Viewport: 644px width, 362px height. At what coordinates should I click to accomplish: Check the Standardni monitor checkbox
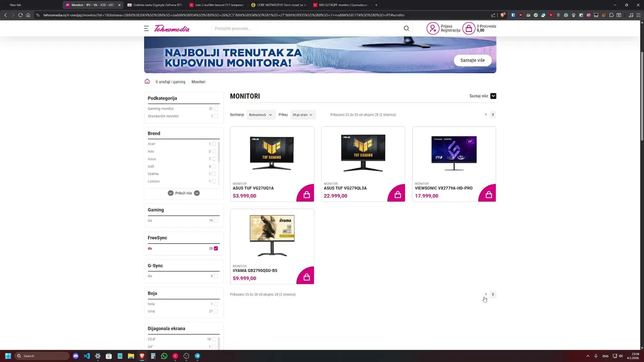pyautogui.click(x=216, y=116)
